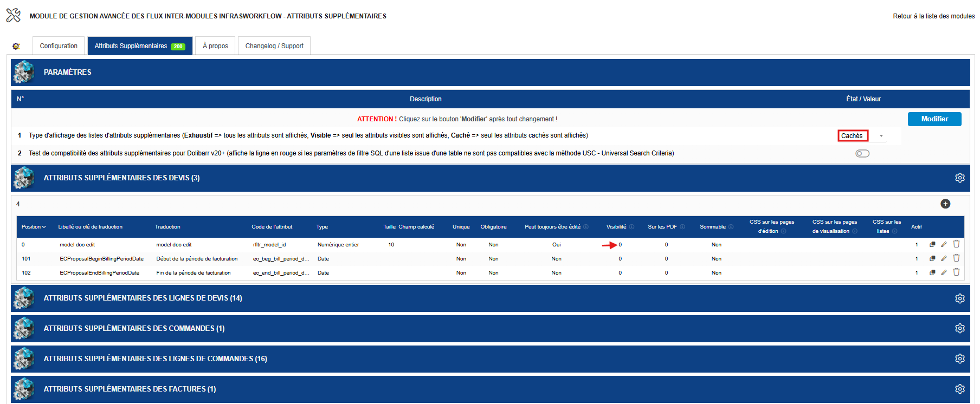Delete the ECProposalEndBillingPeriodDate attribute
The image size is (980, 404).
(x=956, y=272)
